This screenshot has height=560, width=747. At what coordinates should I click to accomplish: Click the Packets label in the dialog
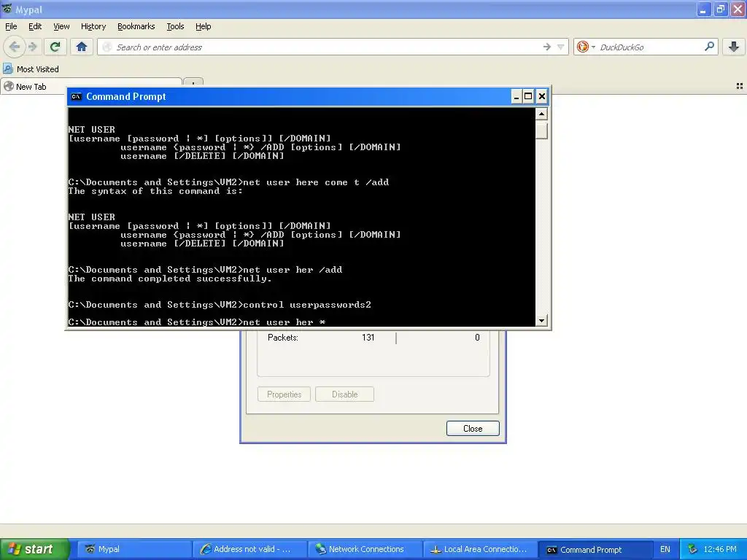point(283,338)
